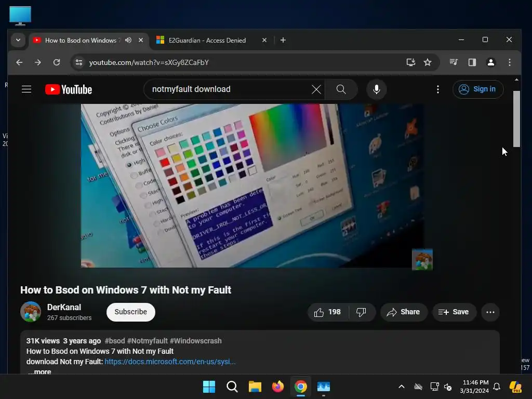Go to the YouTube home logo
Viewport: 532px width, 399px height.
click(69, 89)
